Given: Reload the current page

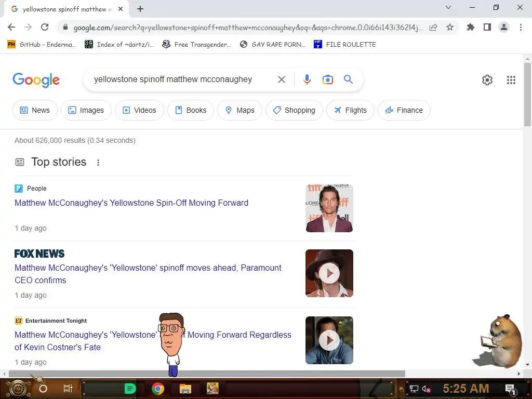Looking at the screenshot, I should [45, 27].
